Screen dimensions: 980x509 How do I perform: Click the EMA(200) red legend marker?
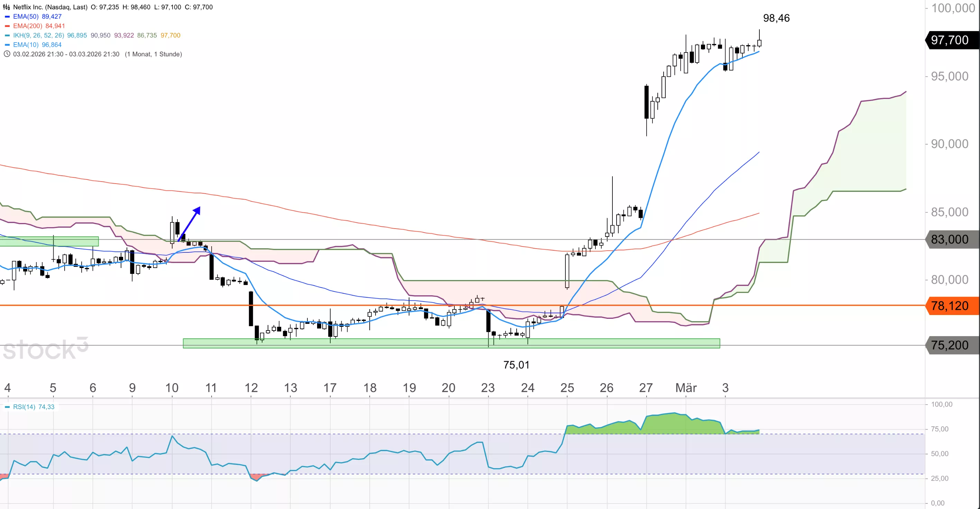pos(7,26)
